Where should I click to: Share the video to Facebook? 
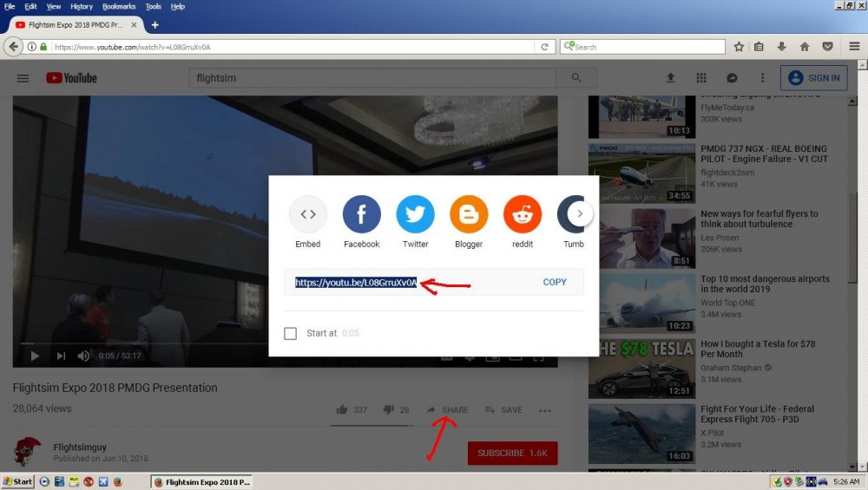click(x=361, y=214)
